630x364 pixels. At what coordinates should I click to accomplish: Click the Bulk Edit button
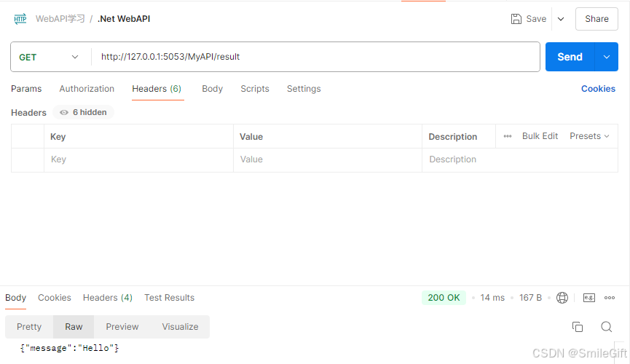[x=540, y=136]
